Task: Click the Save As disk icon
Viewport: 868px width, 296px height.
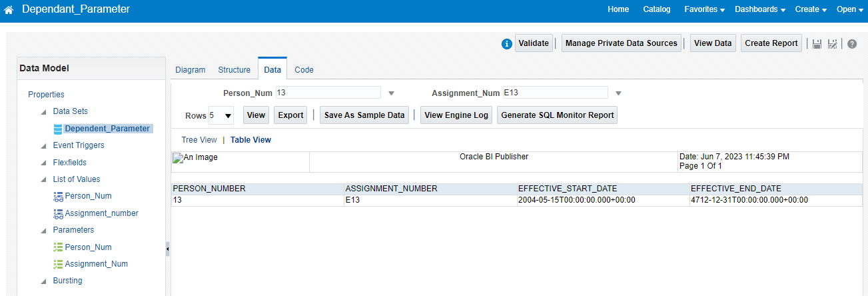Action: point(832,44)
